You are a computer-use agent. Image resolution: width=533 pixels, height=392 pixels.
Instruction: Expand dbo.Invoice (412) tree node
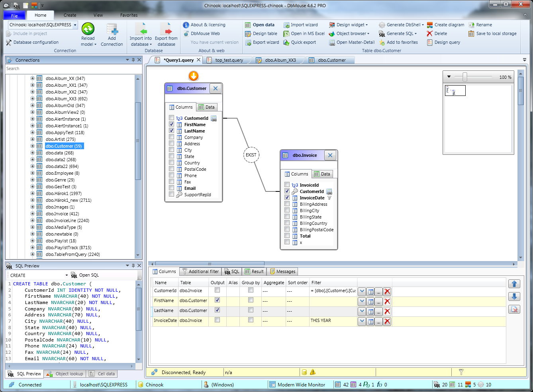click(x=32, y=214)
